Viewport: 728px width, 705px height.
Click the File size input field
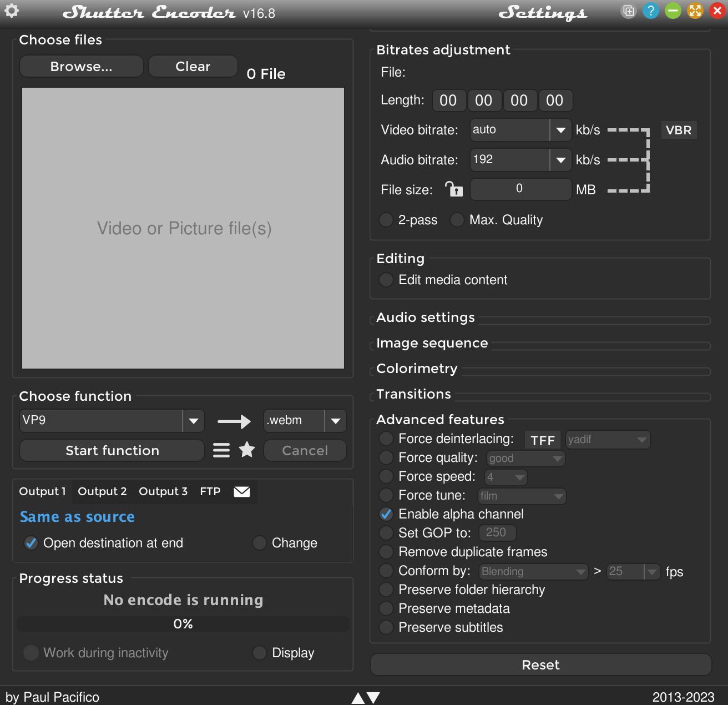pos(520,189)
